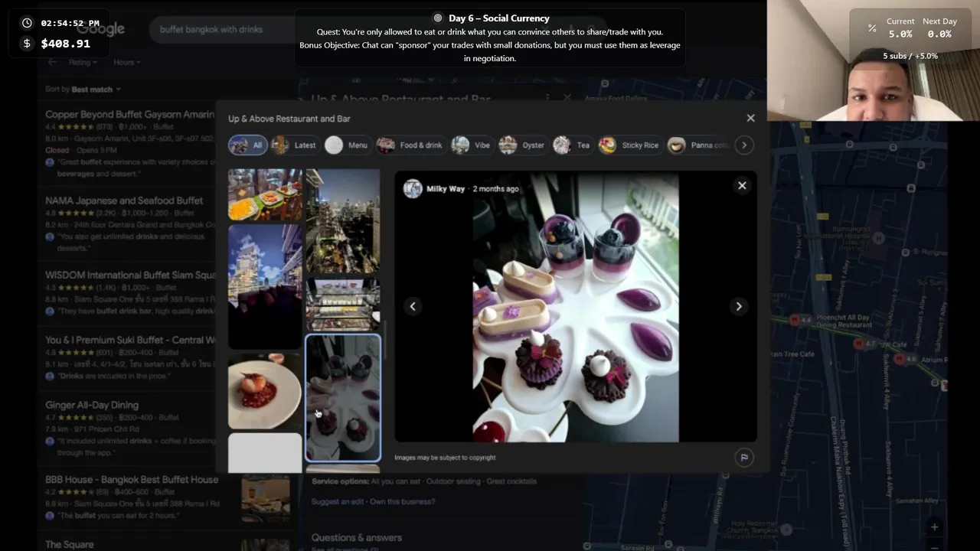Expand the Hours filter dropdown

[x=126, y=62]
